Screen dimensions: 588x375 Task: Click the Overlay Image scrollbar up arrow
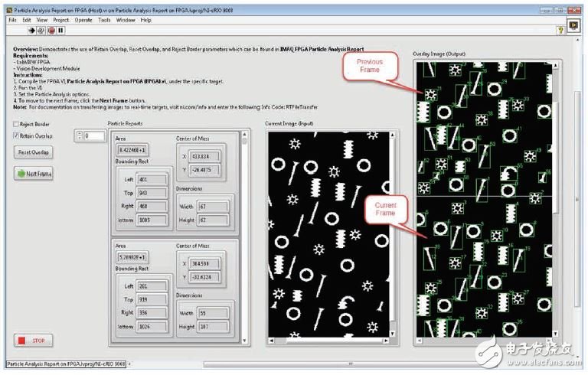(x=556, y=64)
